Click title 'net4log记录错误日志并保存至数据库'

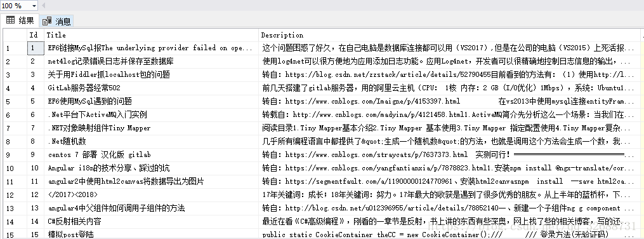click(110, 61)
